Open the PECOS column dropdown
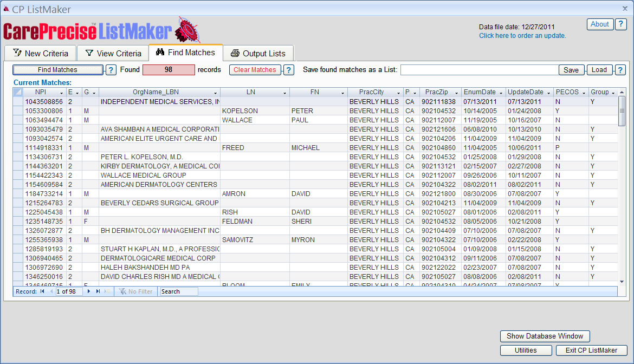 click(x=584, y=93)
